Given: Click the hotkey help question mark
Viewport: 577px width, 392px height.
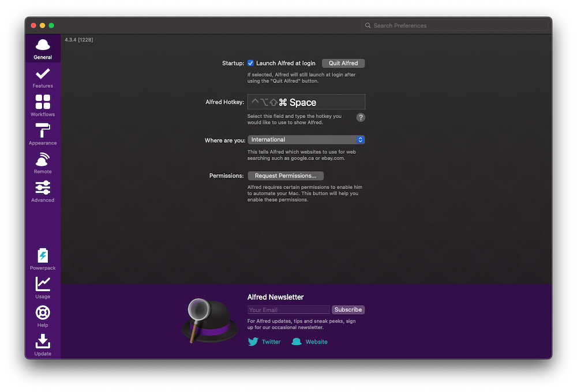Looking at the screenshot, I should click(361, 118).
